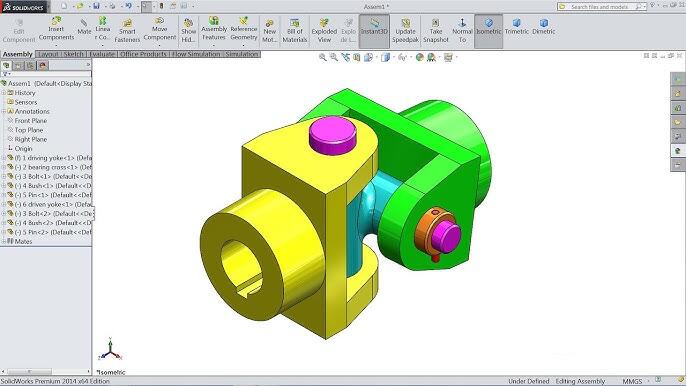Image resolution: width=686 pixels, height=386 pixels.
Task: Open the Simulation tab
Action: tap(242, 54)
